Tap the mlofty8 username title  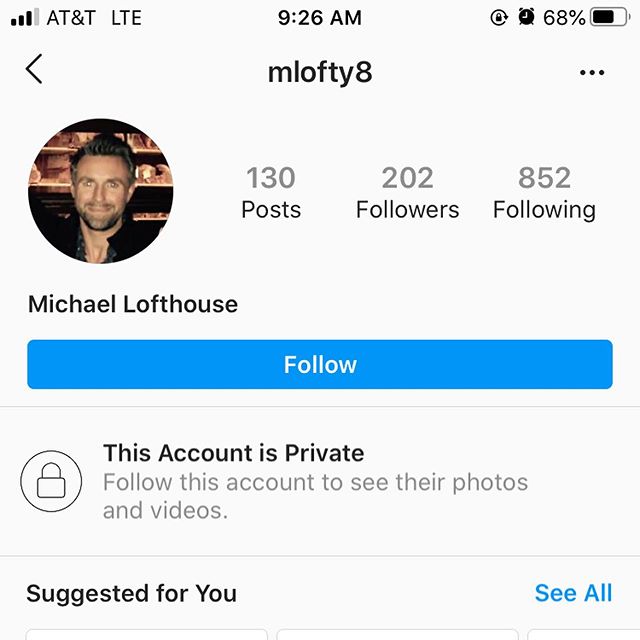point(320,72)
